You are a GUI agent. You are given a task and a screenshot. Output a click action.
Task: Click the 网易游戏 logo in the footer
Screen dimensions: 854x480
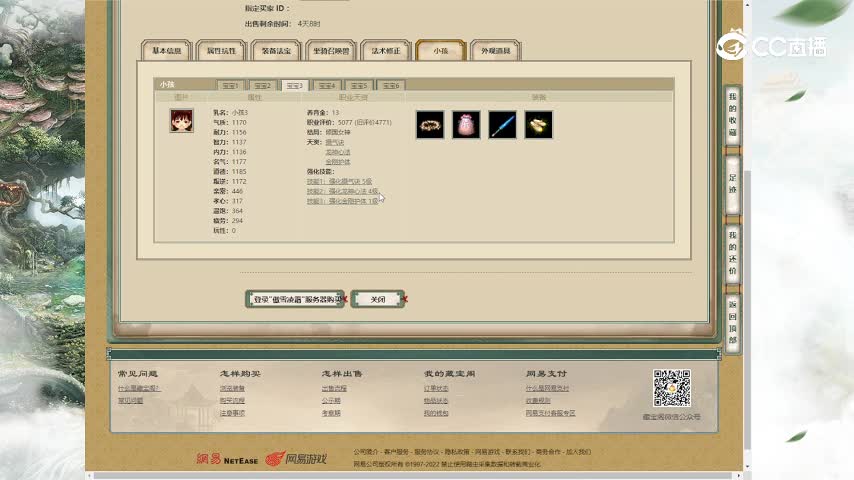click(x=296, y=459)
